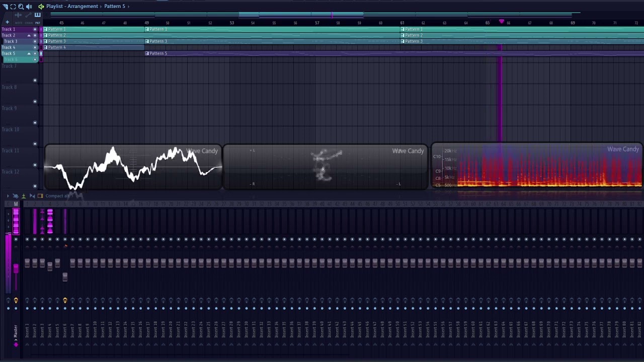Screen dimensions: 644x362
Task: Click the triangle icon under Insert 1
Action: pyautogui.click(x=27, y=344)
